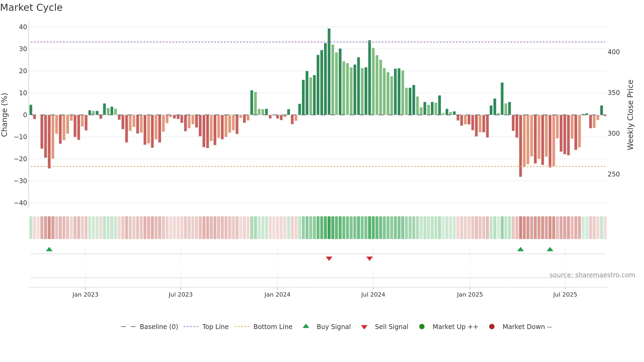The image size is (644, 362).
Task: Click the −20 tick on the left axis
Action: tap(21, 159)
